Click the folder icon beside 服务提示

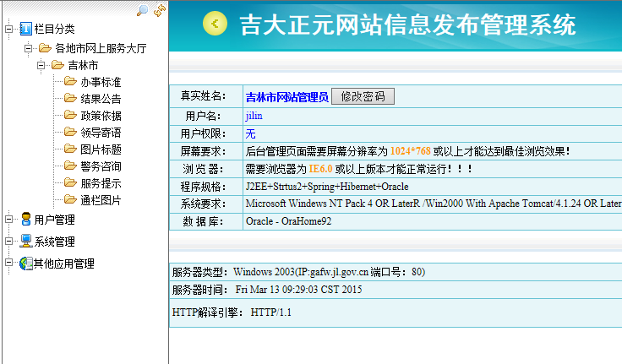71,182
